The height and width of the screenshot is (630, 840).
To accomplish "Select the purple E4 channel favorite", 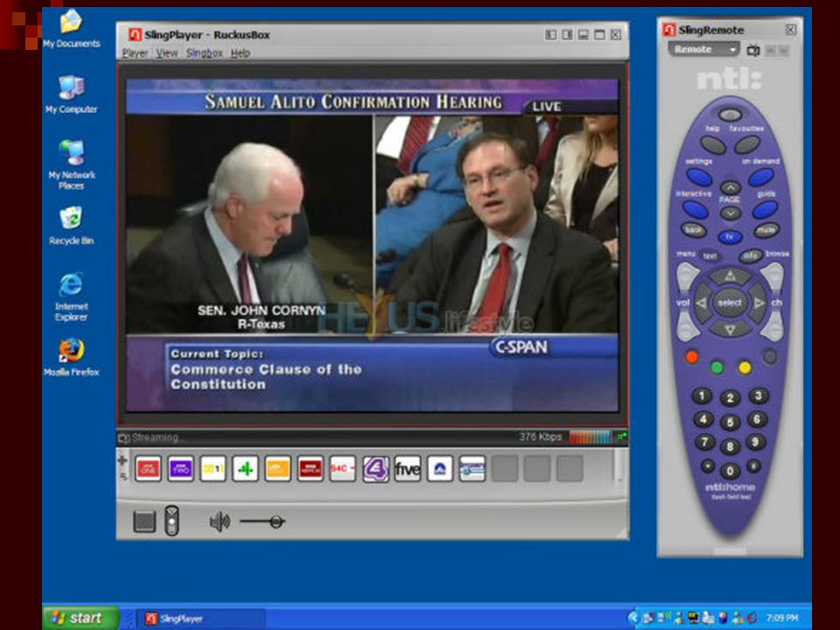I will coord(375,469).
